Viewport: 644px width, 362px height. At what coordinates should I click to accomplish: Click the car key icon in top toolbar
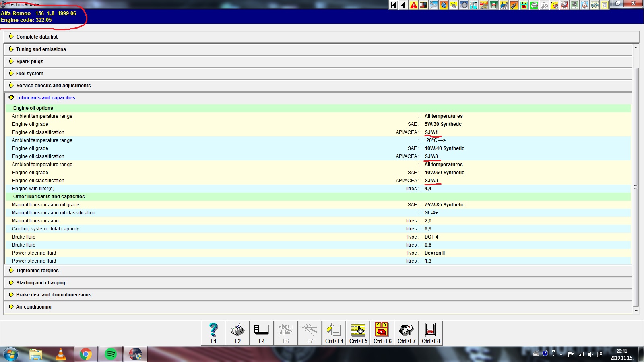[x=514, y=5]
